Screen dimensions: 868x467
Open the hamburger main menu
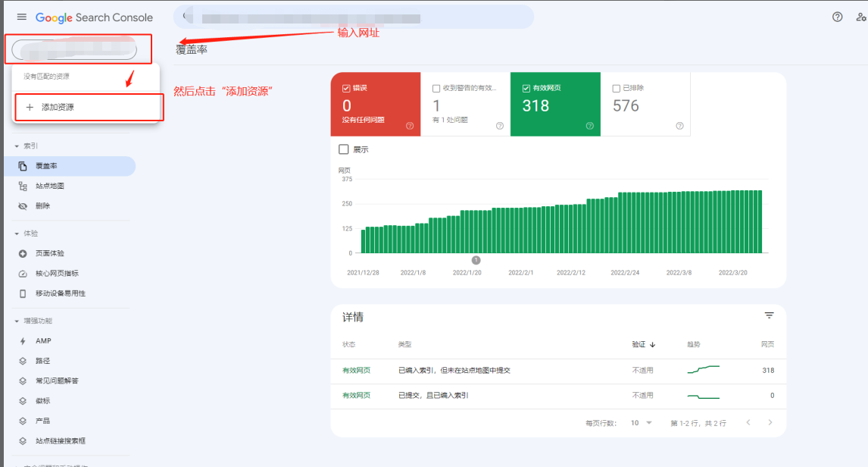point(21,17)
